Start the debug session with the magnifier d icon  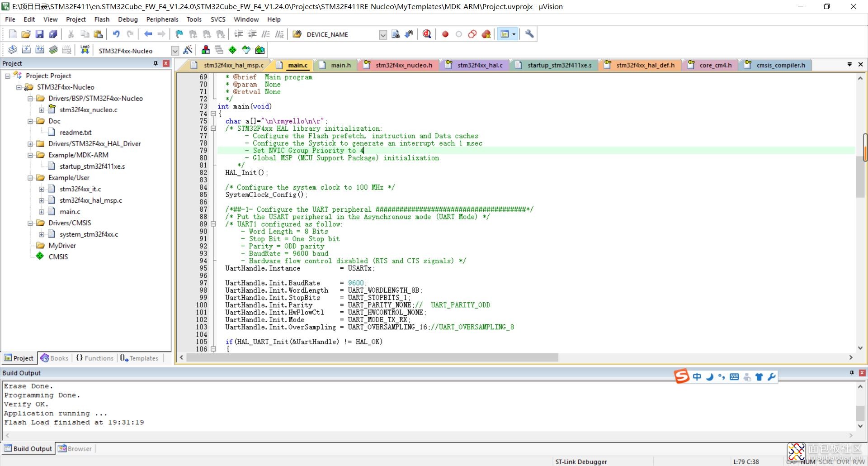427,34
